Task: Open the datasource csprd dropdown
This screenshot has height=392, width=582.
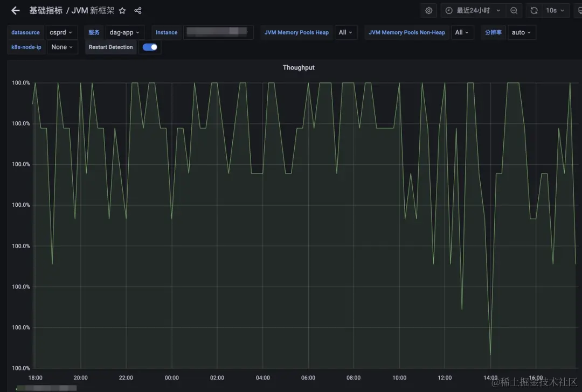Action: pyautogui.click(x=61, y=32)
